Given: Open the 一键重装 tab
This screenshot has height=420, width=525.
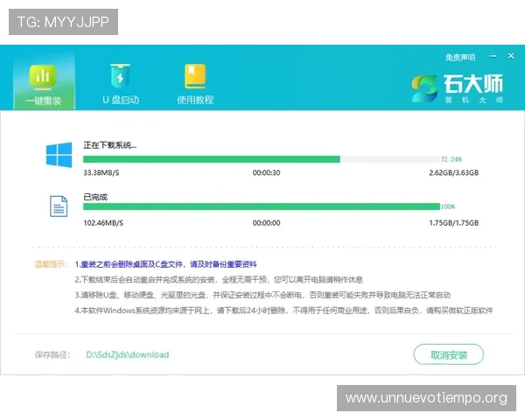Looking at the screenshot, I should coord(44,81).
